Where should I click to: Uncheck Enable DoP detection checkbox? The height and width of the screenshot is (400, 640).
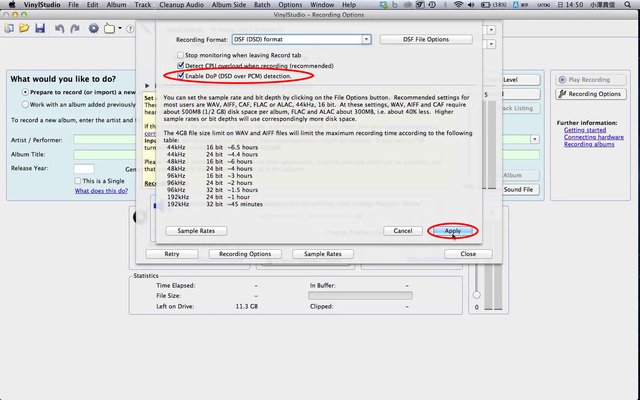tap(181, 76)
